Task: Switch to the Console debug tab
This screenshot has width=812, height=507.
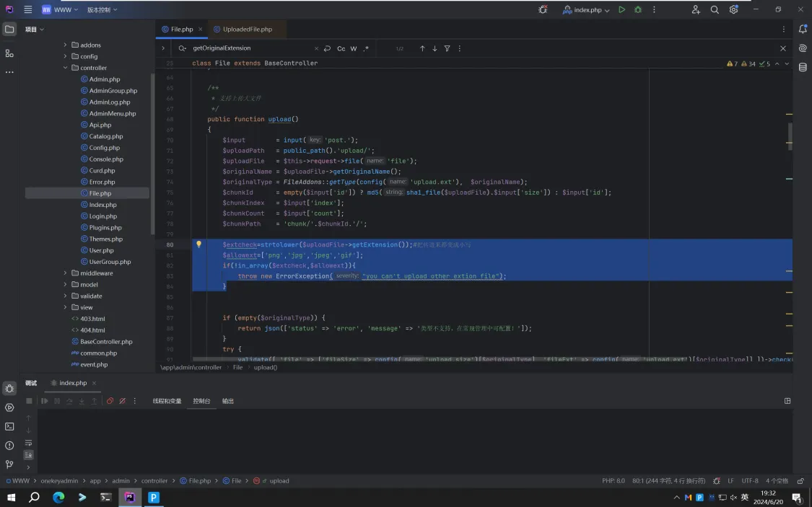Action: pyautogui.click(x=201, y=401)
